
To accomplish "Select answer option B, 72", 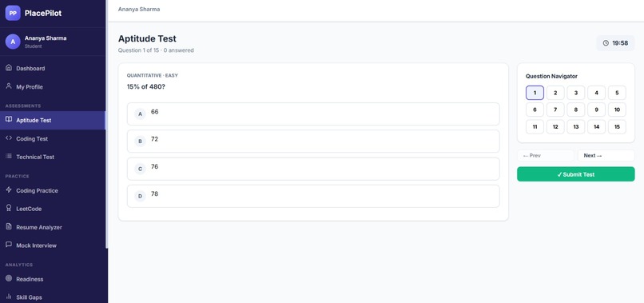I will click(313, 142).
